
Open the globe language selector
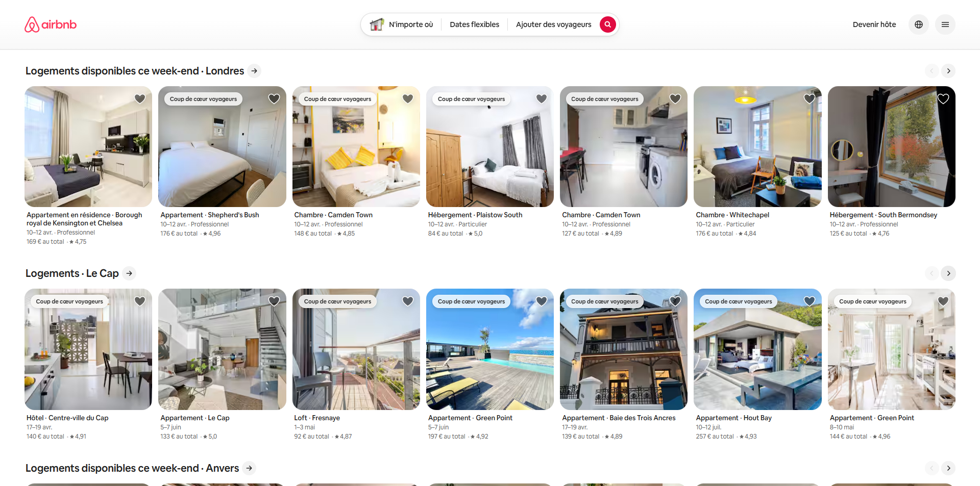(x=919, y=24)
